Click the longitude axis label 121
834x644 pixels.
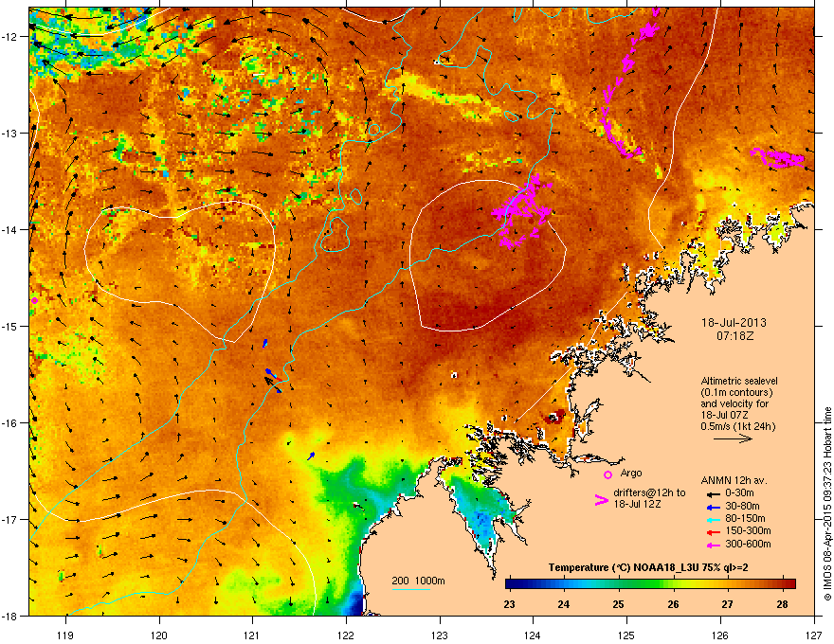[252, 635]
